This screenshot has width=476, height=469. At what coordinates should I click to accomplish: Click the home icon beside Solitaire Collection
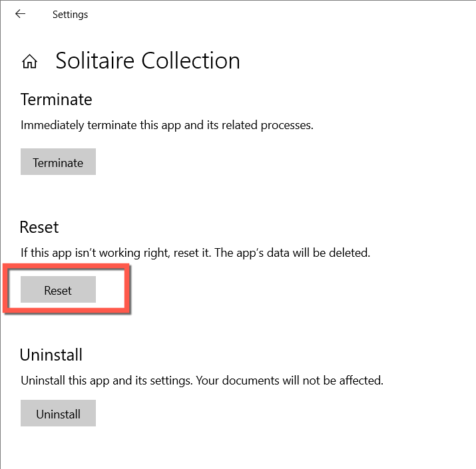point(29,62)
